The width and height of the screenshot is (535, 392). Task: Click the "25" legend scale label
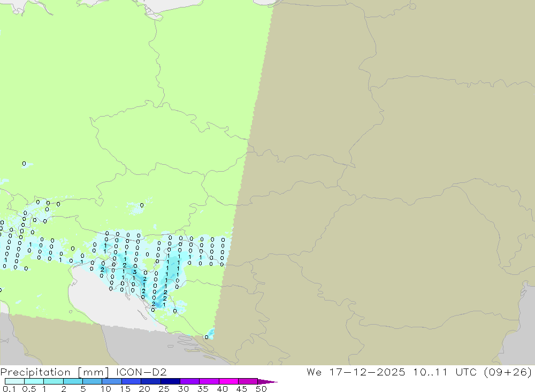(164, 389)
